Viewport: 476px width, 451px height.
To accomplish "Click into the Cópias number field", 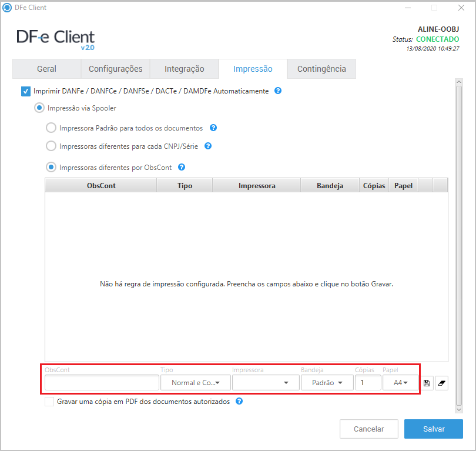I will [x=368, y=383].
